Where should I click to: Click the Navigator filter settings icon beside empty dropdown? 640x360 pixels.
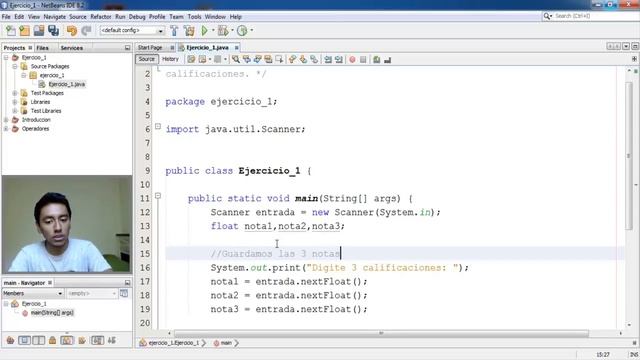(124, 293)
